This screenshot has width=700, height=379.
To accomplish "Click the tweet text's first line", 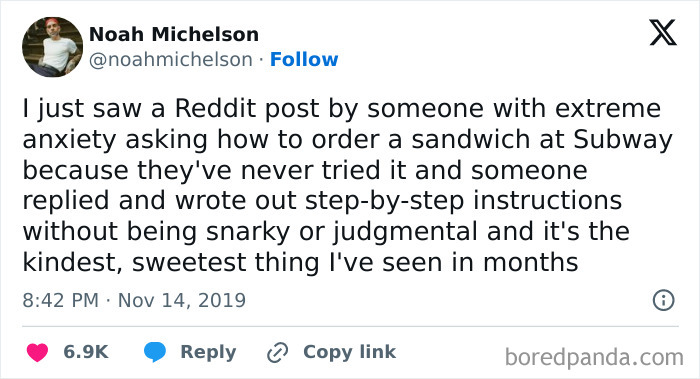I will tap(342, 109).
